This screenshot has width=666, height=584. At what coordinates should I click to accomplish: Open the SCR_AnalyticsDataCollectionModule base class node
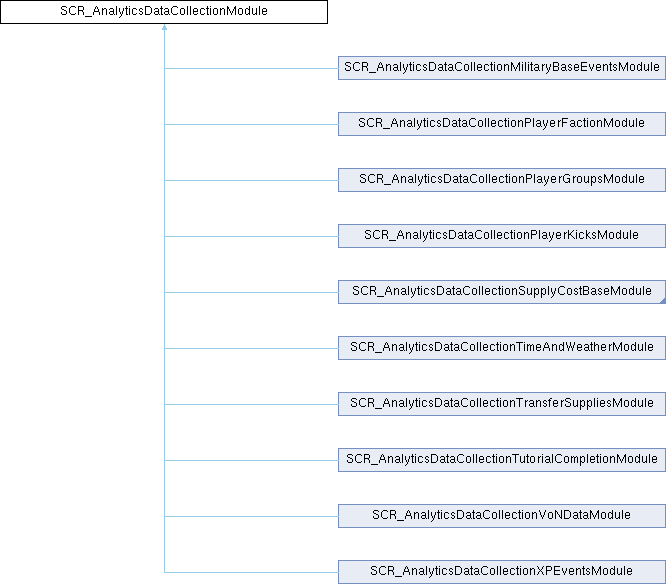(164, 12)
